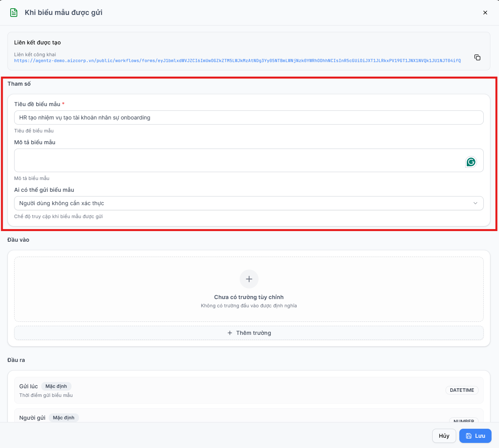Click the Liên kết công khai label
This screenshot has height=448, width=499.
coord(35,55)
